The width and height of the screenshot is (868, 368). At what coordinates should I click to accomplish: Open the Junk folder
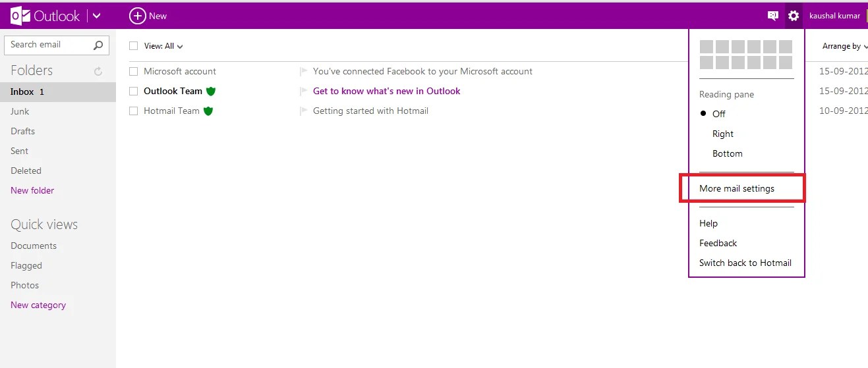20,111
